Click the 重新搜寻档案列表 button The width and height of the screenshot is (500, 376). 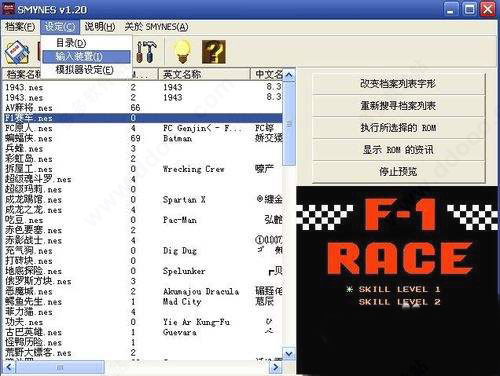click(398, 106)
